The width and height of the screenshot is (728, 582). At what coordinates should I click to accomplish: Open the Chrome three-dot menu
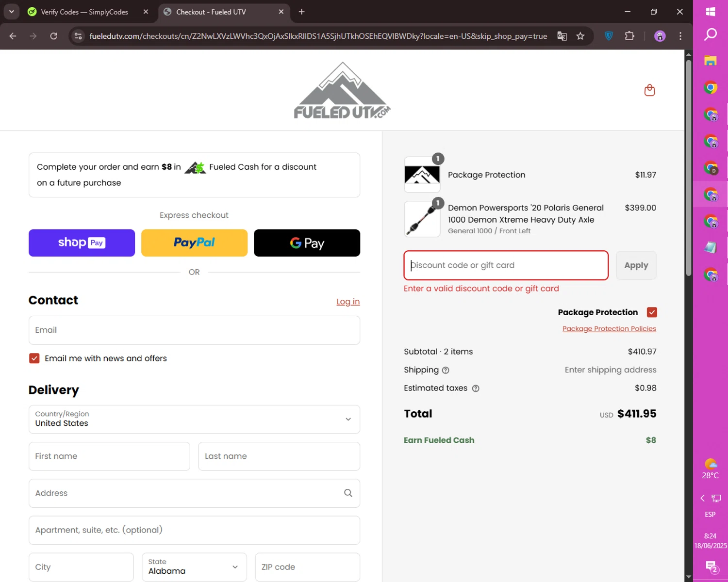[680, 36]
